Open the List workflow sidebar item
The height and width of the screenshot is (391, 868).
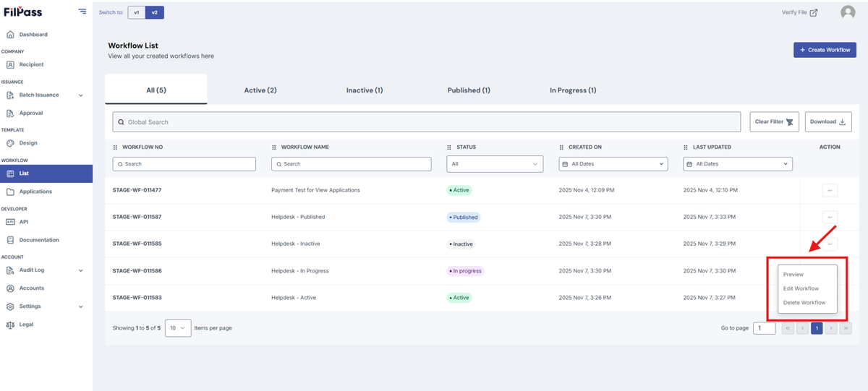click(46, 173)
